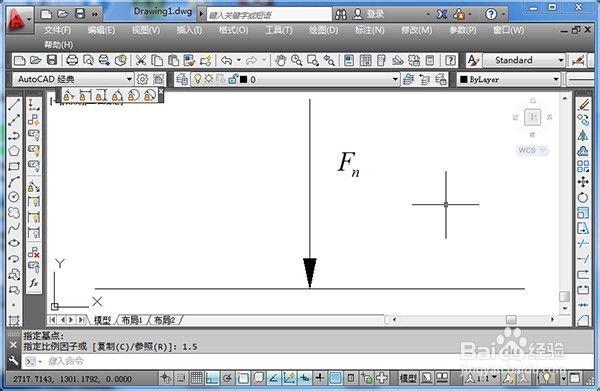Select the Trim modify tool
Screen dimensions: 600x391
click(583, 243)
